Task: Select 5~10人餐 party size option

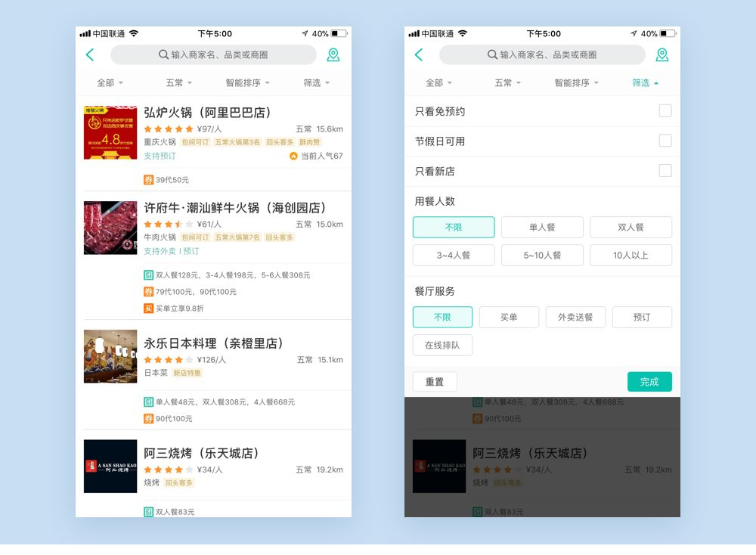Action: coord(542,255)
